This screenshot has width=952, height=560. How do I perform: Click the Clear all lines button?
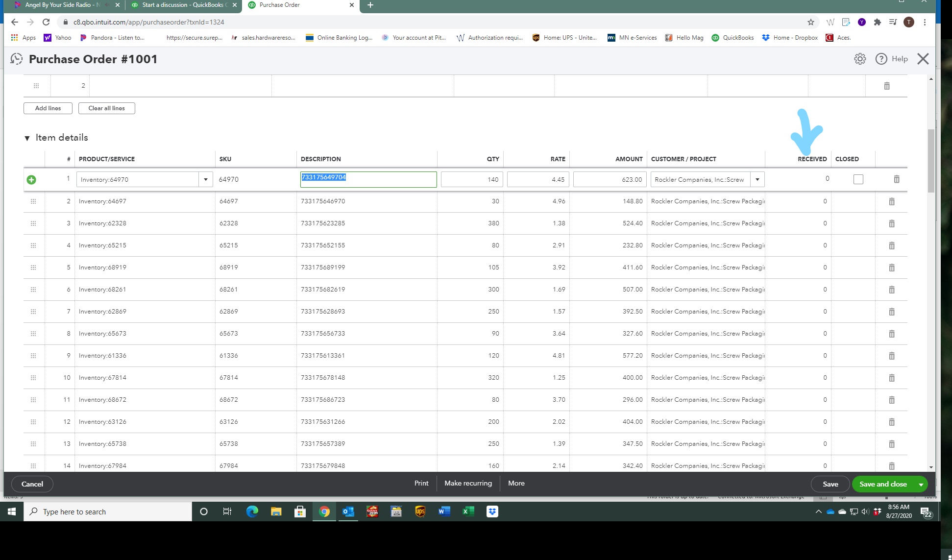[106, 108]
